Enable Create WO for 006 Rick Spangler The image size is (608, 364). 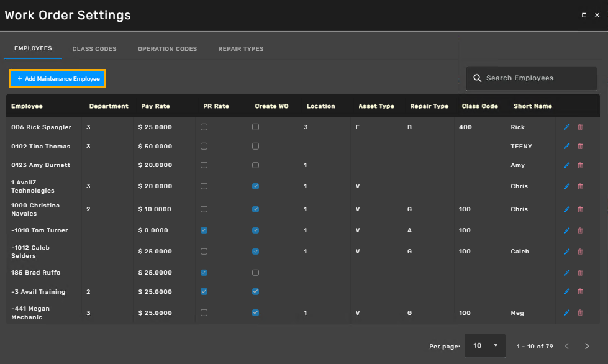pyautogui.click(x=255, y=127)
